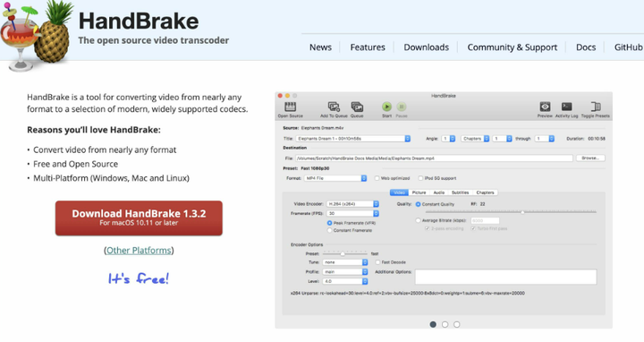The image size is (644, 342).
Task: Select the second carousel dot indicator
Action: coord(445,324)
